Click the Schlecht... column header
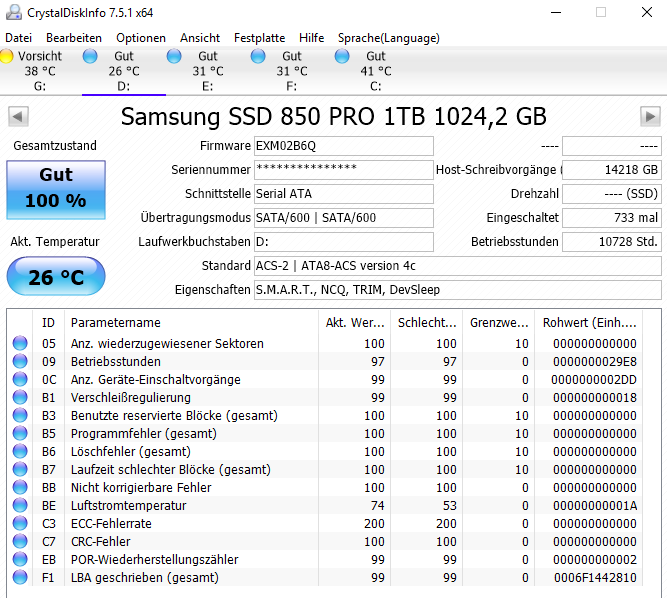 click(427, 323)
